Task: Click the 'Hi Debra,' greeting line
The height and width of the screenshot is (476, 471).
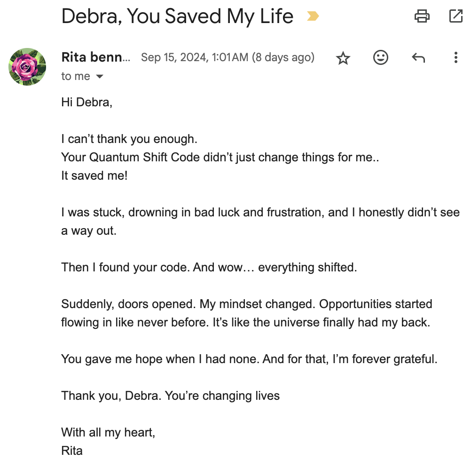Action: click(x=87, y=103)
